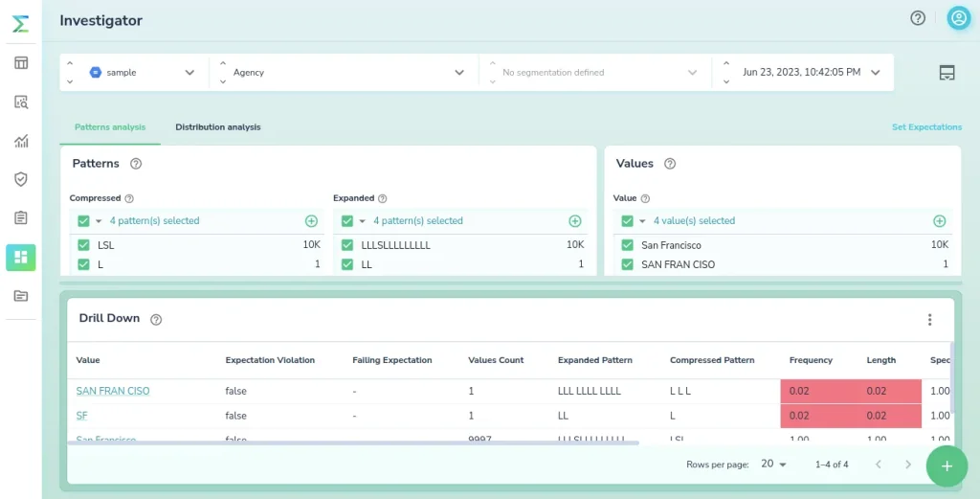Open the rows per page dropdown

(773, 465)
